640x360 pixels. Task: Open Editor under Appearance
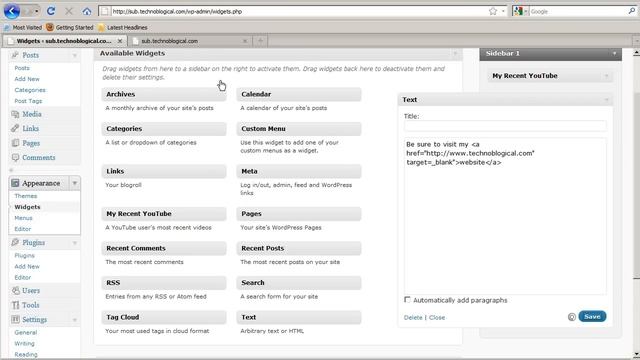(x=23, y=229)
